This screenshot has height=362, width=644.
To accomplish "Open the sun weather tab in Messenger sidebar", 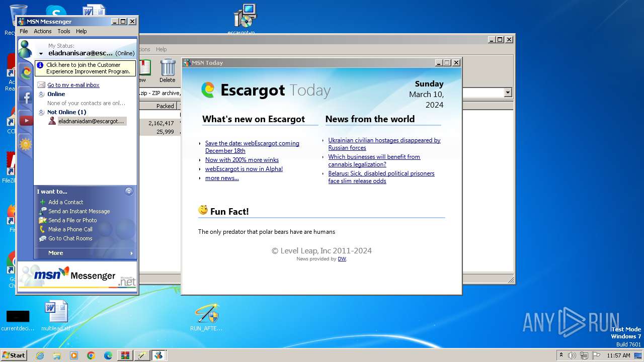I will (x=25, y=145).
